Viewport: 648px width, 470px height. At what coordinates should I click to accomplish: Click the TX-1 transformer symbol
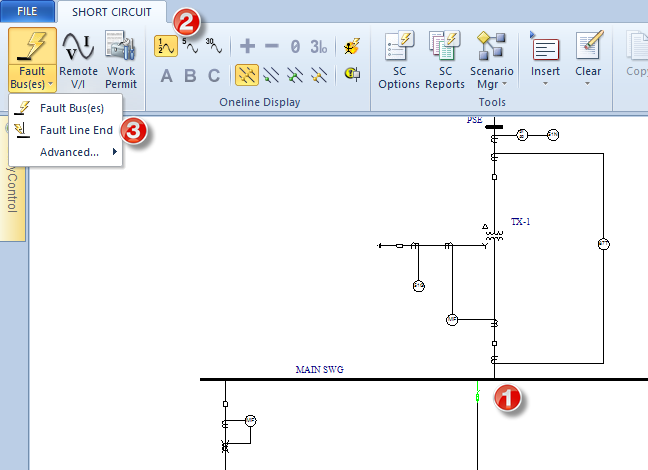pyautogui.click(x=494, y=237)
